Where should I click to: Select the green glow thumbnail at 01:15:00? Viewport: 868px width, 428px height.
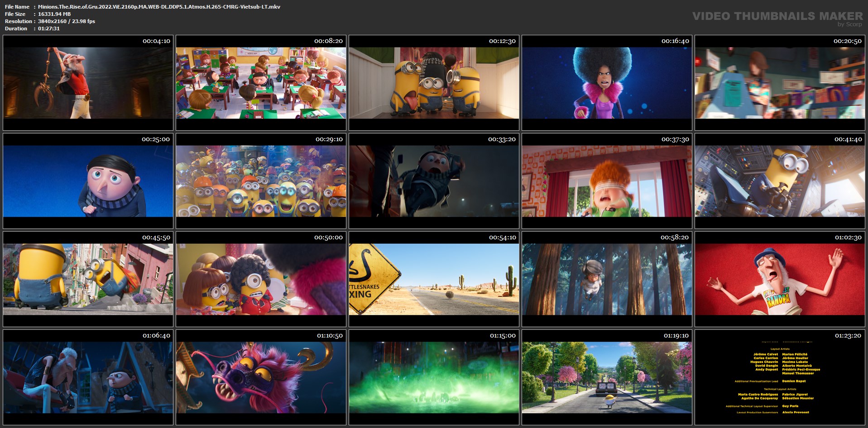[434, 377]
